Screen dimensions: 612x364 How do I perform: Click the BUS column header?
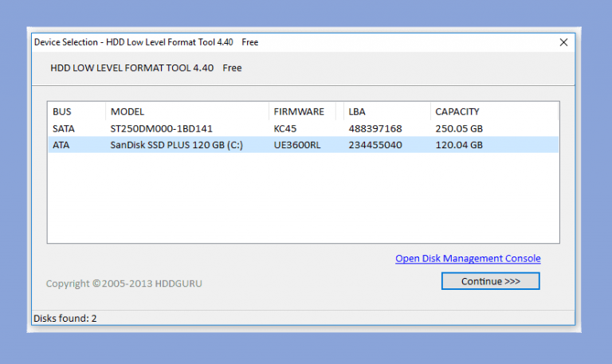pos(76,112)
